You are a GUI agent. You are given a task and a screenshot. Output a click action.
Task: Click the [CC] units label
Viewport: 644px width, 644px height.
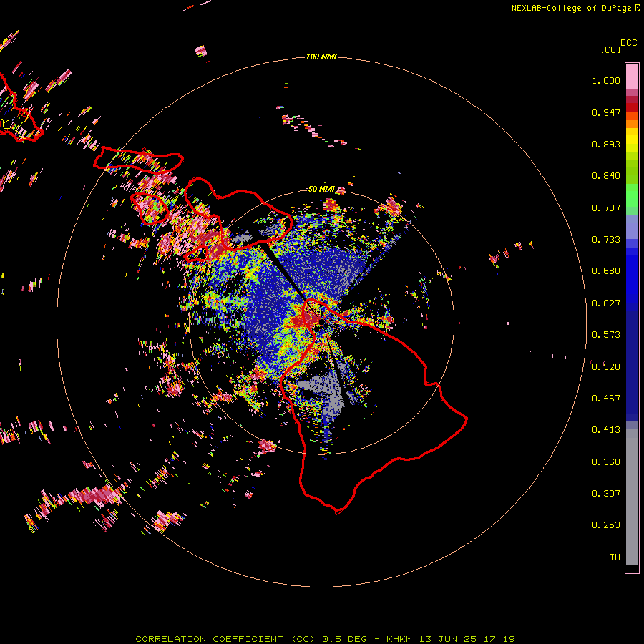pyautogui.click(x=610, y=49)
